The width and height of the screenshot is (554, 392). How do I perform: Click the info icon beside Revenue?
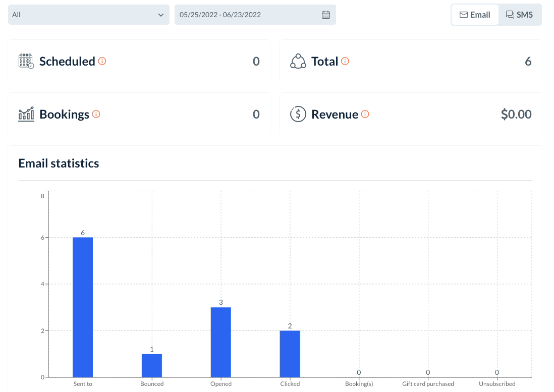click(x=365, y=115)
